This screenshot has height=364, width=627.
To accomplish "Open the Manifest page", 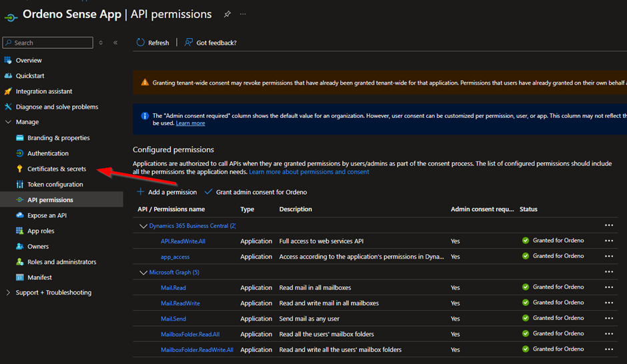I will (39, 277).
